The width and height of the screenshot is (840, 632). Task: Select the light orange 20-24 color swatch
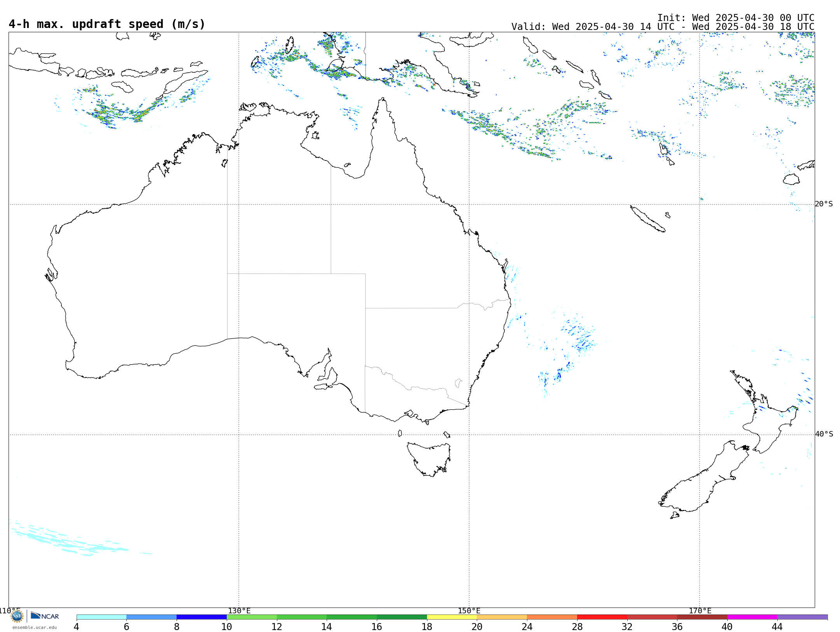click(502, 617)
